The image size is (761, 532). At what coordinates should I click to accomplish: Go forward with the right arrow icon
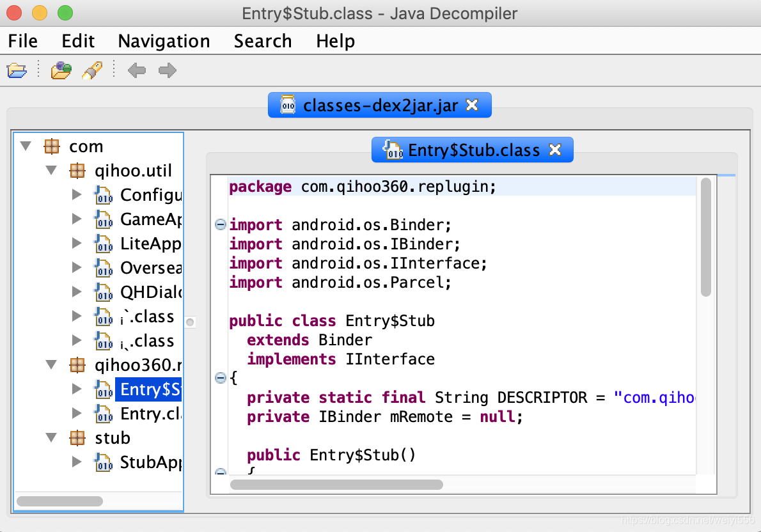168,70
